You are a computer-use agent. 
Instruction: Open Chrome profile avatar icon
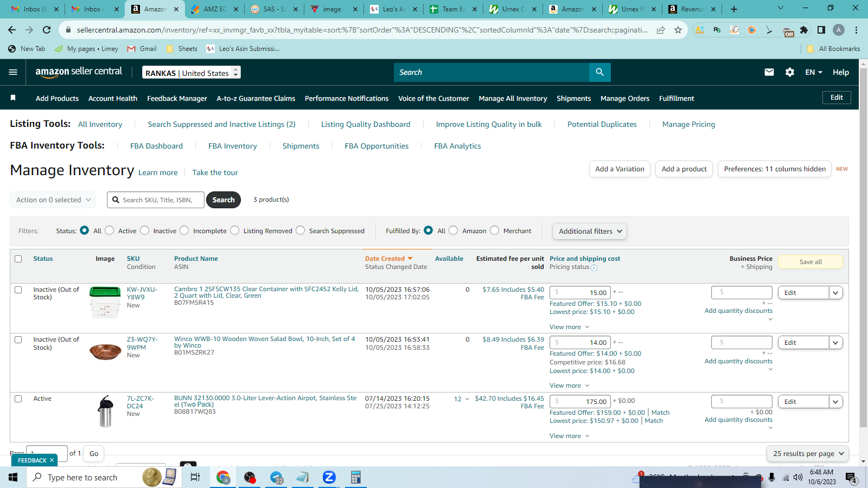(839, 30)
